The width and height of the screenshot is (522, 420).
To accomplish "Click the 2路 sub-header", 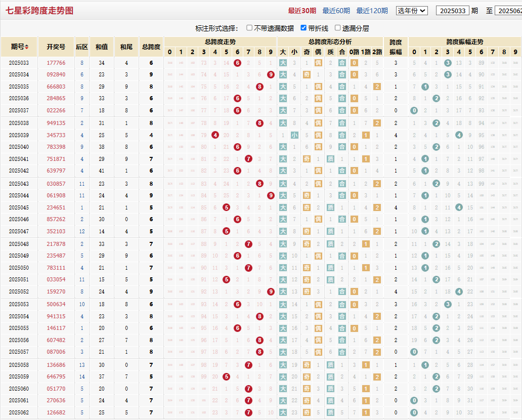I will pyautogui.click(x=377, y=52).
